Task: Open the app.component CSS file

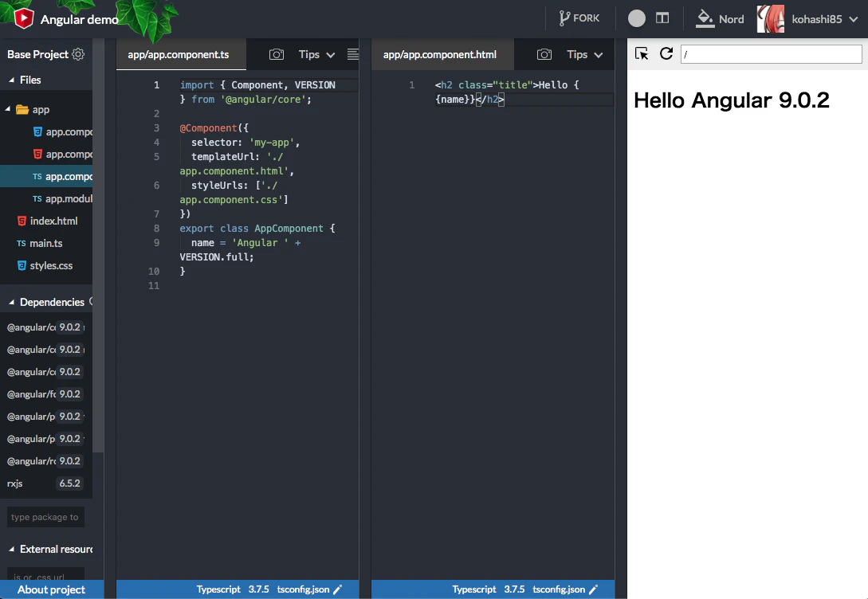Action: 62,131
